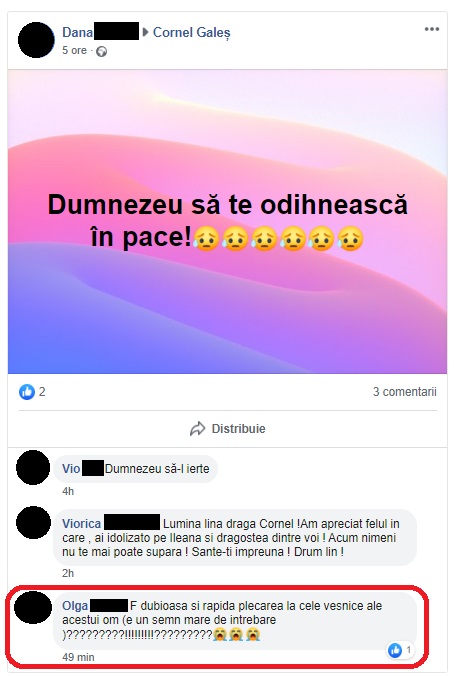Expand the 3 comentarii comments list

pos(404,392)
